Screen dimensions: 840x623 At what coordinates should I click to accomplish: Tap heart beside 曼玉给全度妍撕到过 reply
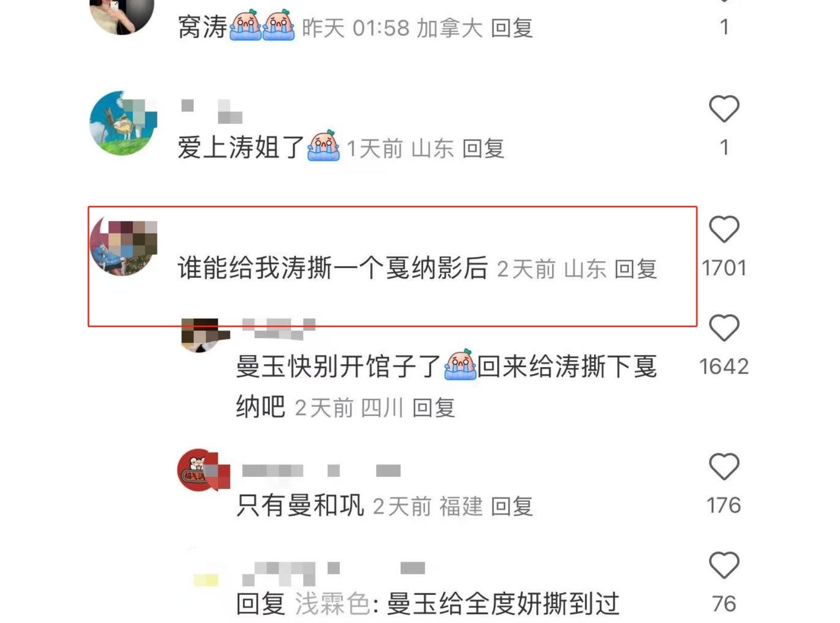click(724, 565)
